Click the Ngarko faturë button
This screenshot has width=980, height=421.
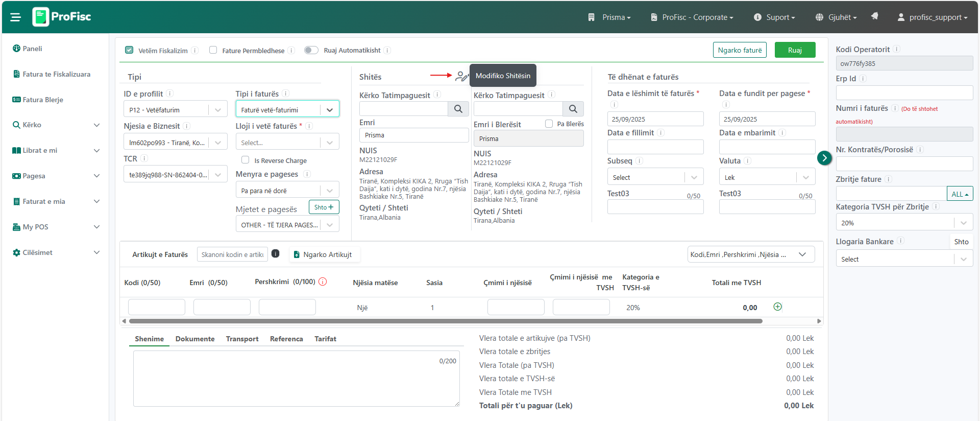tap(739, 50)
